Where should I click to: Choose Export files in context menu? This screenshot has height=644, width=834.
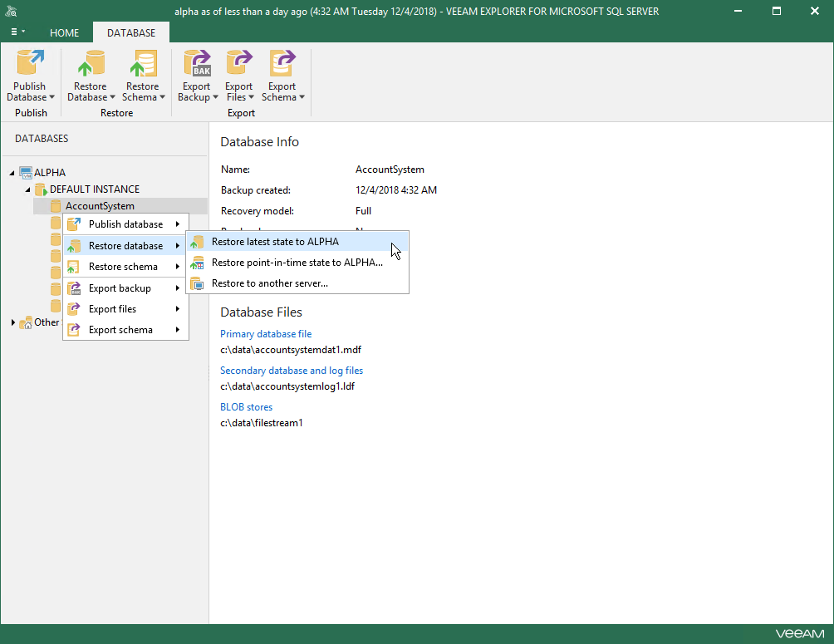(x=126, y=308)
